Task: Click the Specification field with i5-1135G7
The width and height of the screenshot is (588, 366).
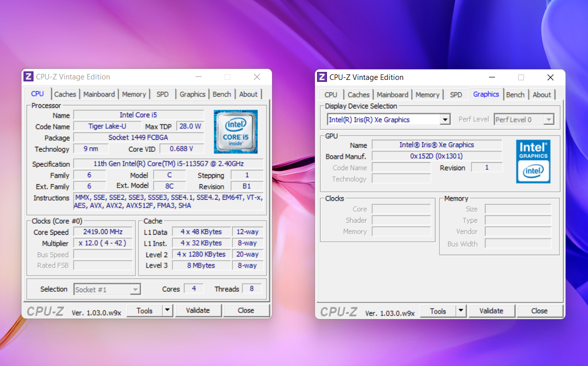Action: 168,164
